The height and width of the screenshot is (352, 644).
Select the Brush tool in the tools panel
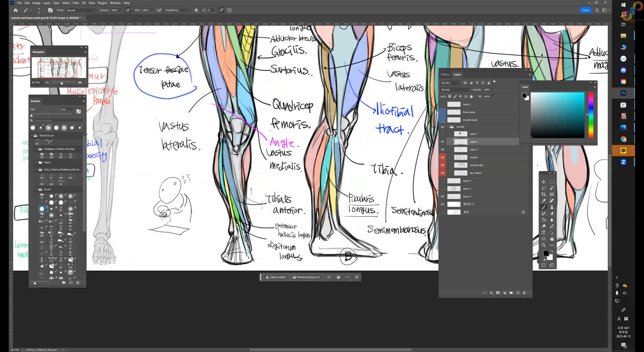[x=543, y=207]
